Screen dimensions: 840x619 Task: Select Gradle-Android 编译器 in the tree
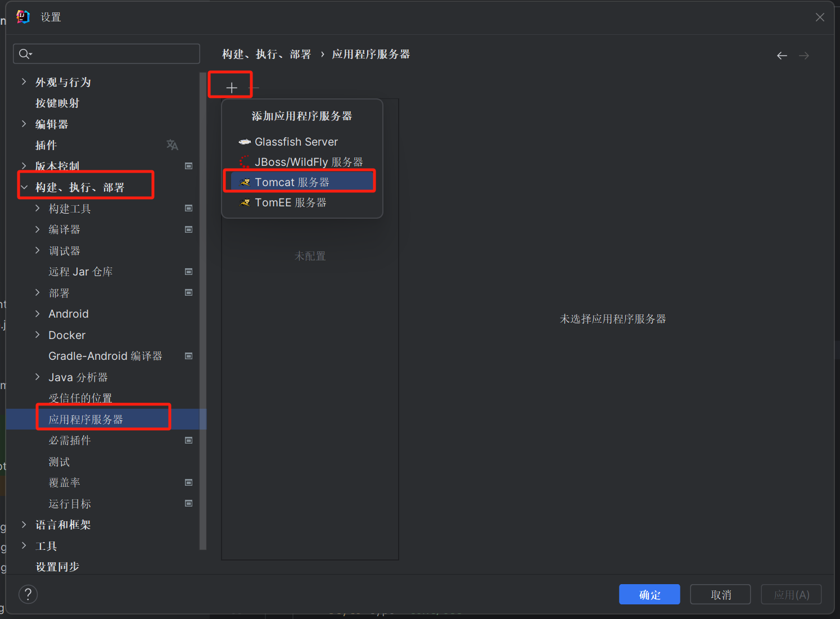click(x=105, y=356)
